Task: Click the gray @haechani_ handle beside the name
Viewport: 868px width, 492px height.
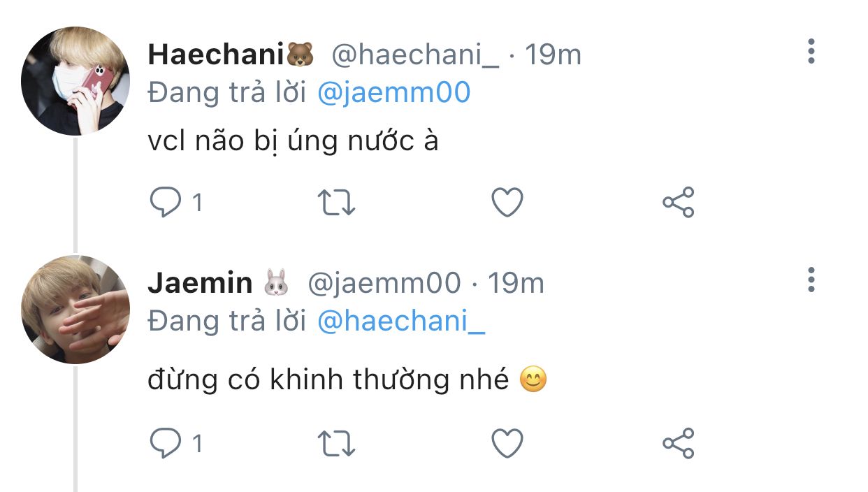Action: [x=415, y=55]
